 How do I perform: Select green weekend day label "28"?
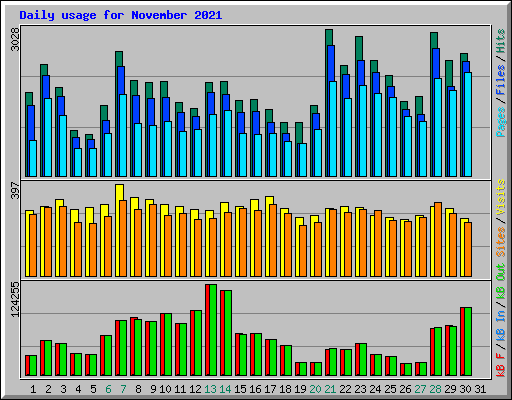coord(435,389)
